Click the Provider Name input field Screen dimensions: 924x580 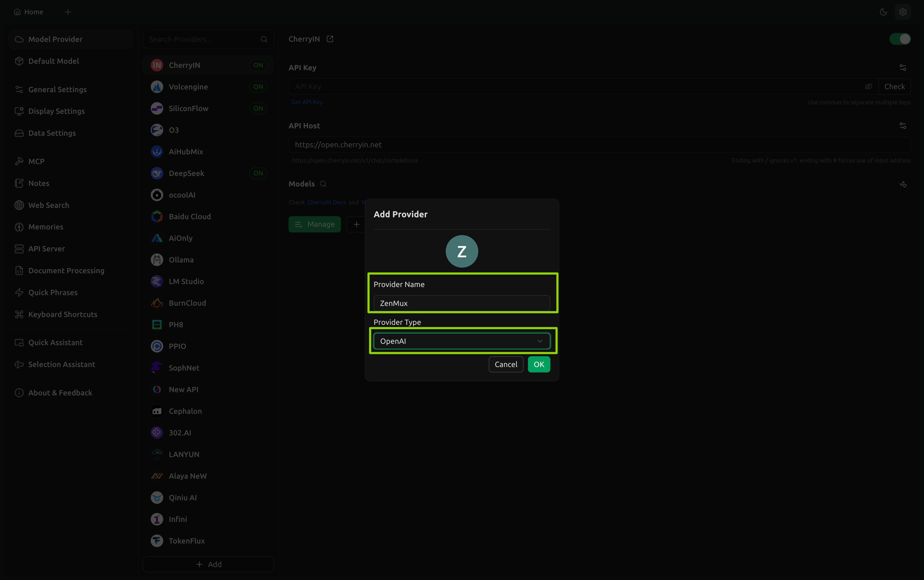point(462,303)
